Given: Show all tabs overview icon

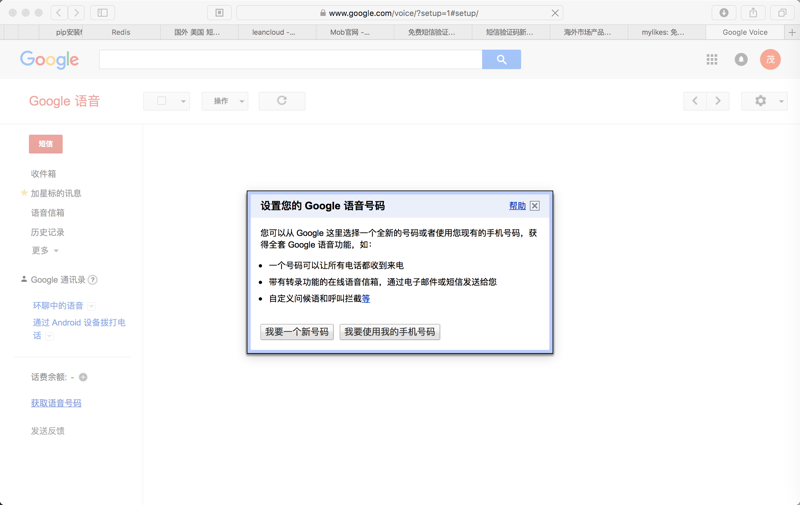Looking at the screenshot, I should tap(782, 13).
